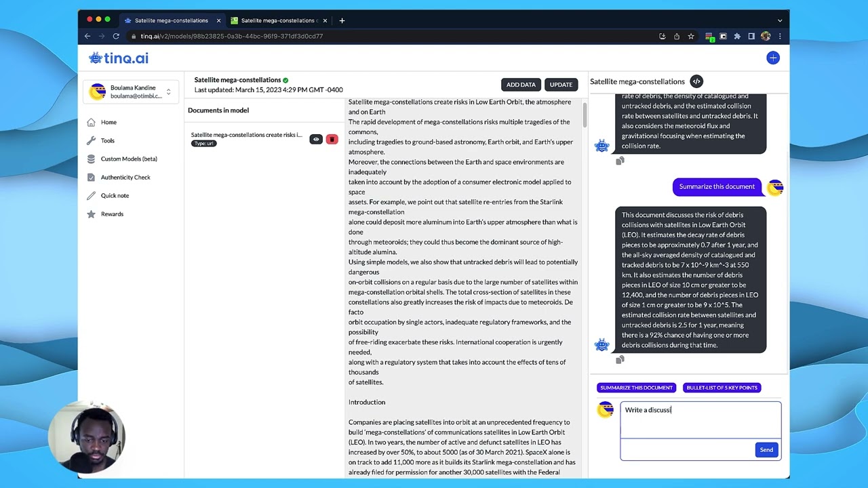The width and height of the screenshot is (868, 488).
Task: Delete the document with red trash icon
Action: coord(332,140)
